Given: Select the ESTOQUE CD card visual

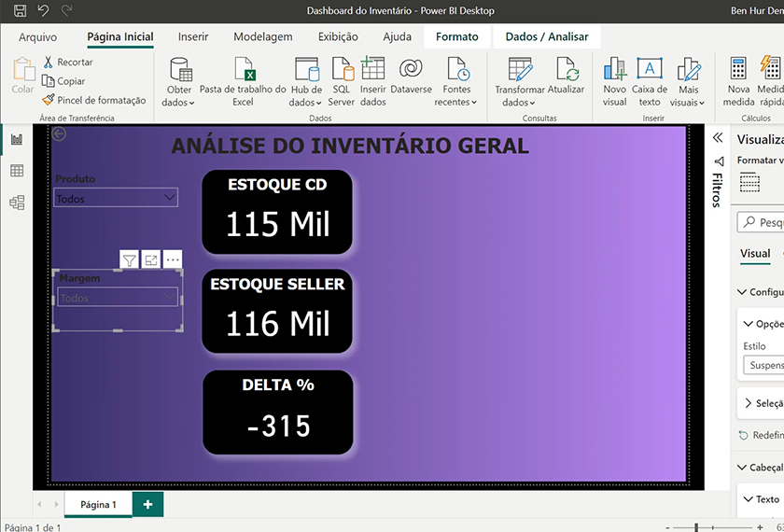Looking at the screenshot, I should 277,212.
